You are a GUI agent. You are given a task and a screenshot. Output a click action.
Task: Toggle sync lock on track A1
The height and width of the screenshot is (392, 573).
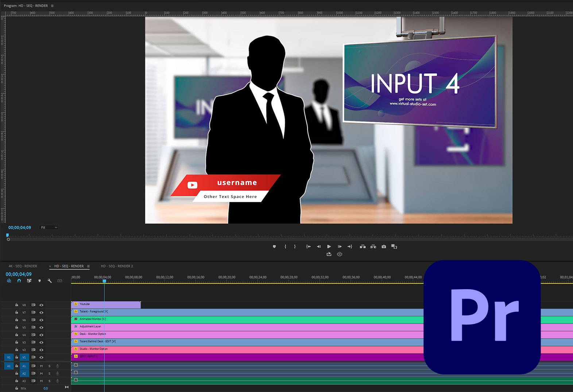coord(33,366)
